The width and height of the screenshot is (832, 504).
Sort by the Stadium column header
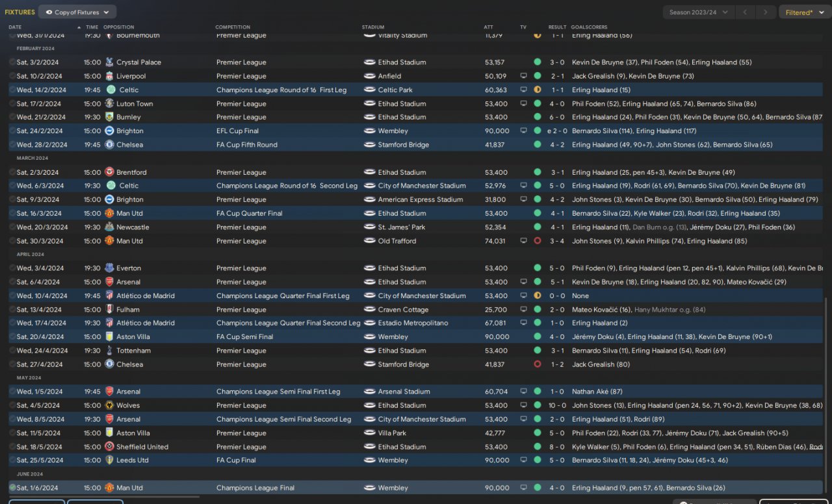pos(373,27)
